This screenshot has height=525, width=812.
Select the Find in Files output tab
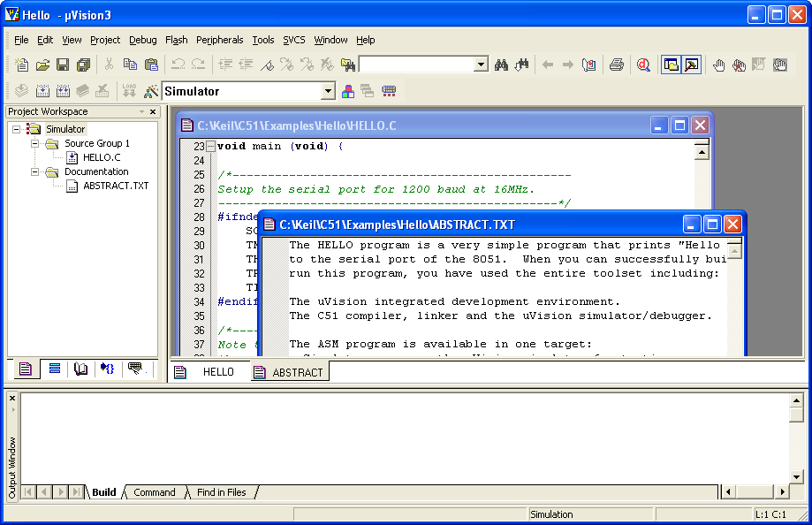click(x=222, y=492)
